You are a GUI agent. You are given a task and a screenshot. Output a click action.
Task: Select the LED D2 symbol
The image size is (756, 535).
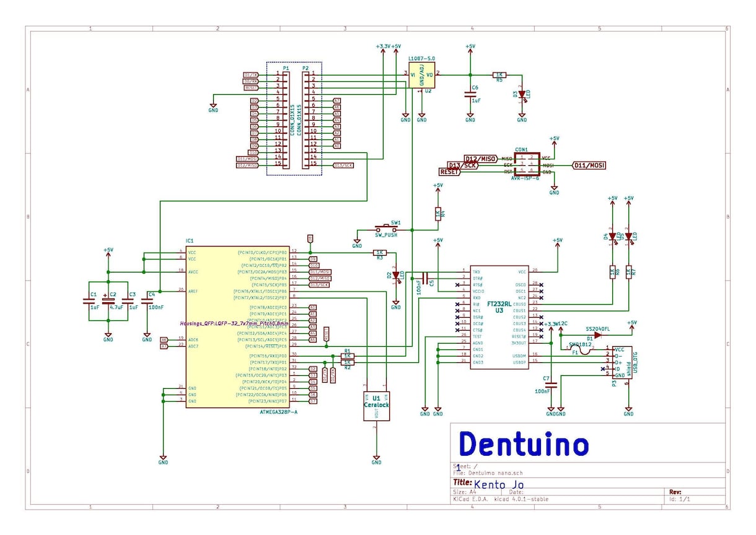pyautogui.click(x=396, y=276)
